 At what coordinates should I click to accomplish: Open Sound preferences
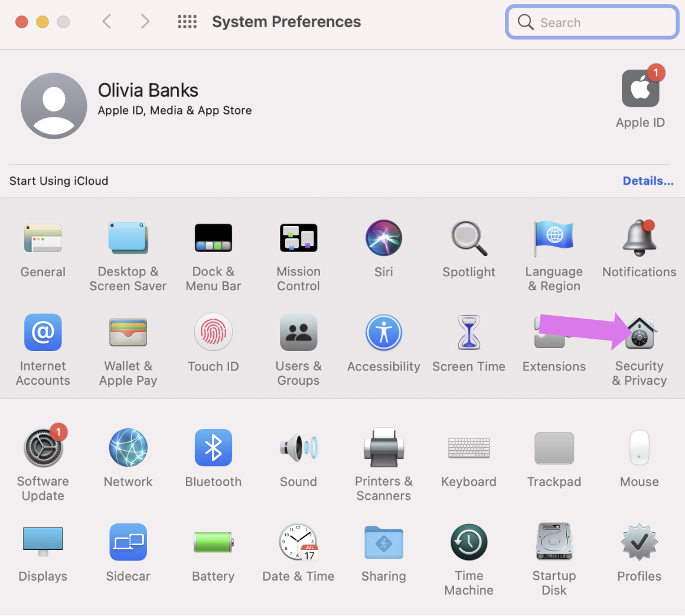(298, 447)
